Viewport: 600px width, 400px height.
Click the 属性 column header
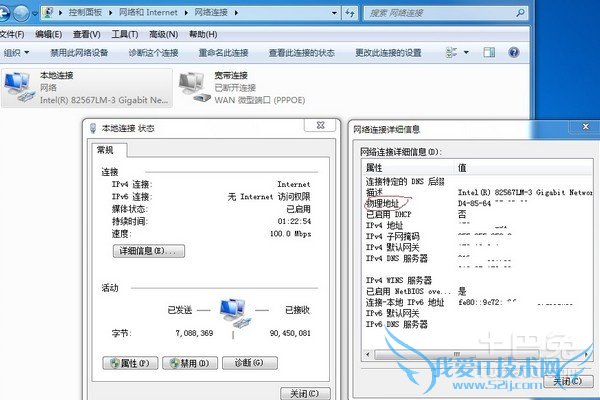click(x=408, y=167)
